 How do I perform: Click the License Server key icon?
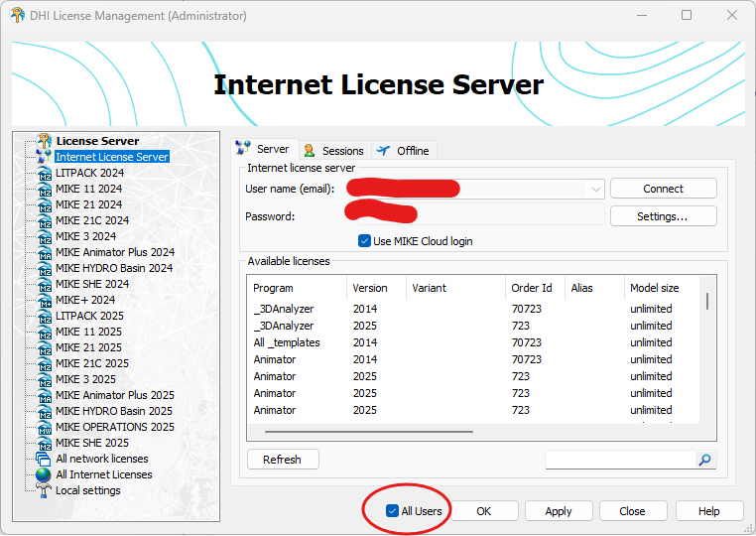pyautogui.click(x=45, y=141)
